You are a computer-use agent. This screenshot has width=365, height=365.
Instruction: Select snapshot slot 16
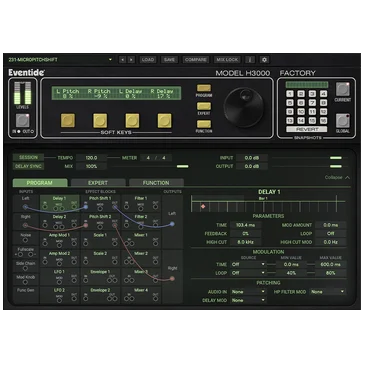[323, 121]
